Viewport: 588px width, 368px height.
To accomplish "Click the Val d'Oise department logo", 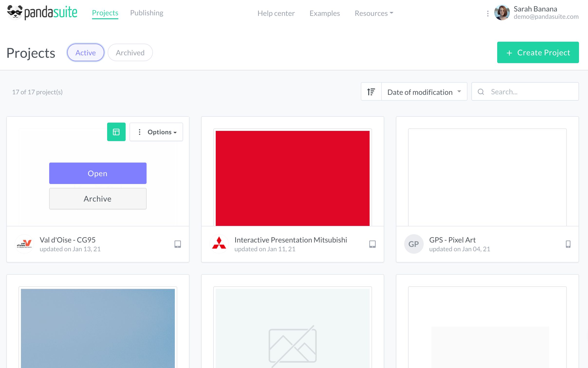I will 24,244.
